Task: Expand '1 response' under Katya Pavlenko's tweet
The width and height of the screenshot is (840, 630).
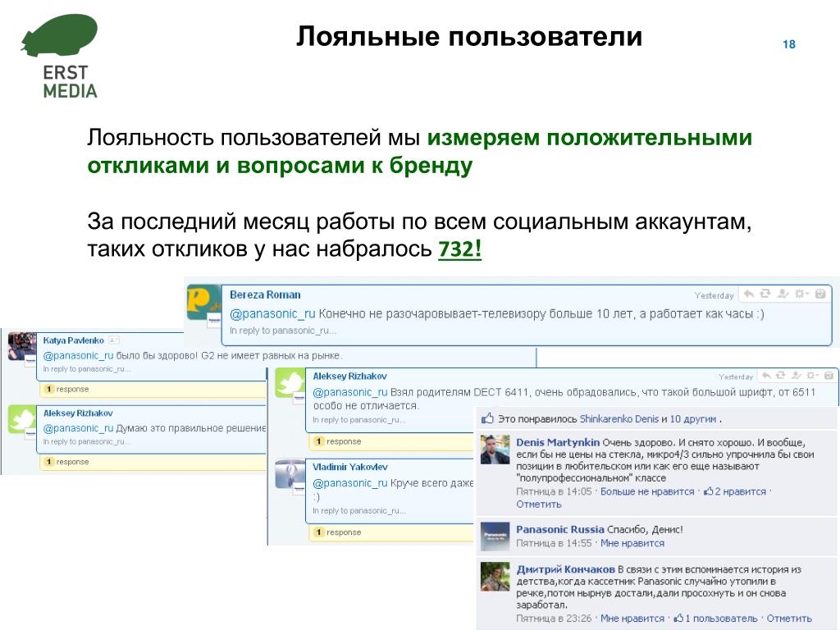Action: click(67, 389)
